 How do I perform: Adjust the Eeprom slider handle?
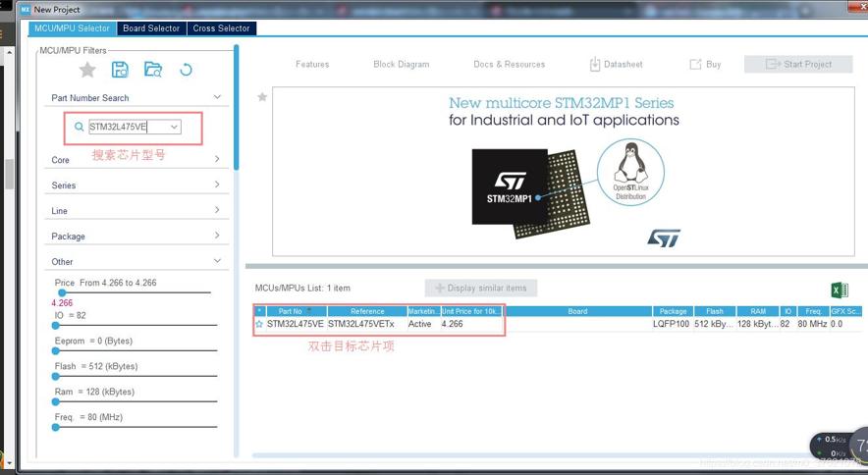coord(55,351)
